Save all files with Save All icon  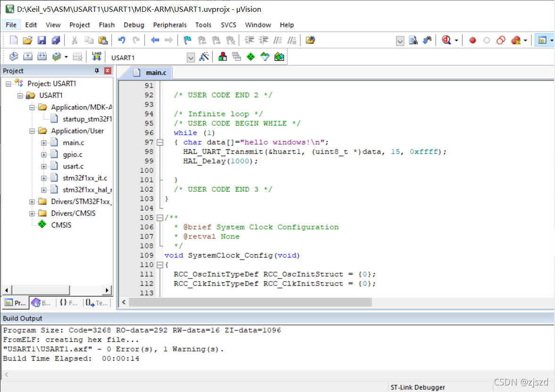(x=56, y=41)
